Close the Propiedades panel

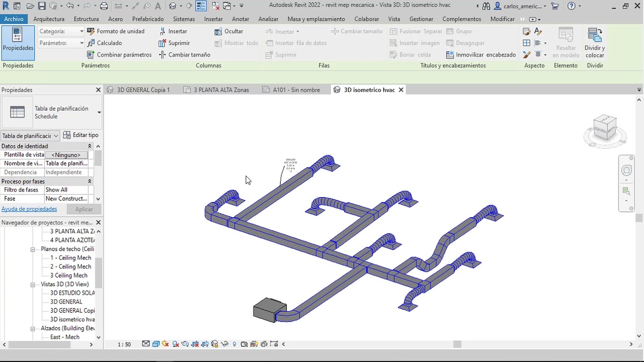click(x=98, y=90)
